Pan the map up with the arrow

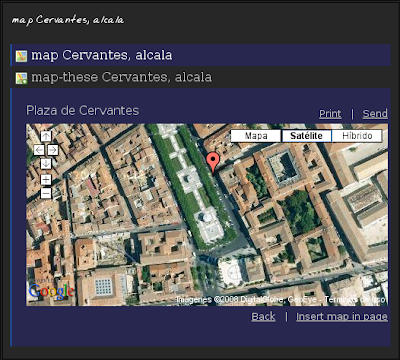46,136
